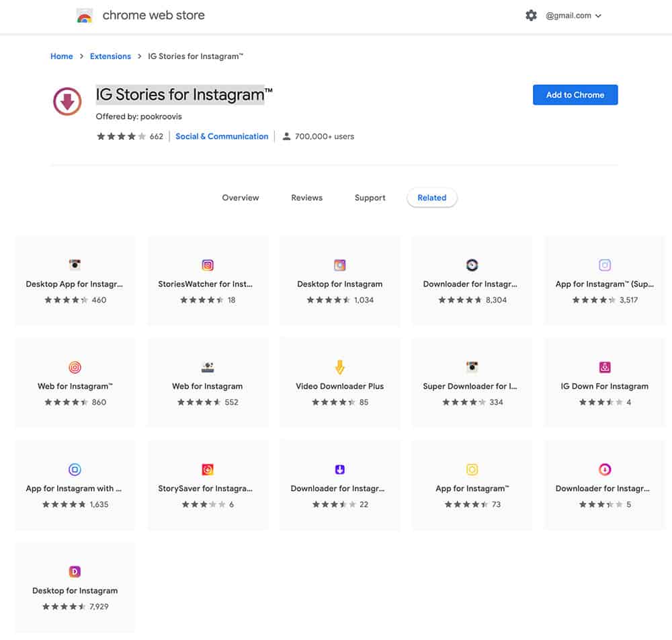Open the Downloader for Instagram card with 8,304 ratings
The image size is (672, 640).
472,281
